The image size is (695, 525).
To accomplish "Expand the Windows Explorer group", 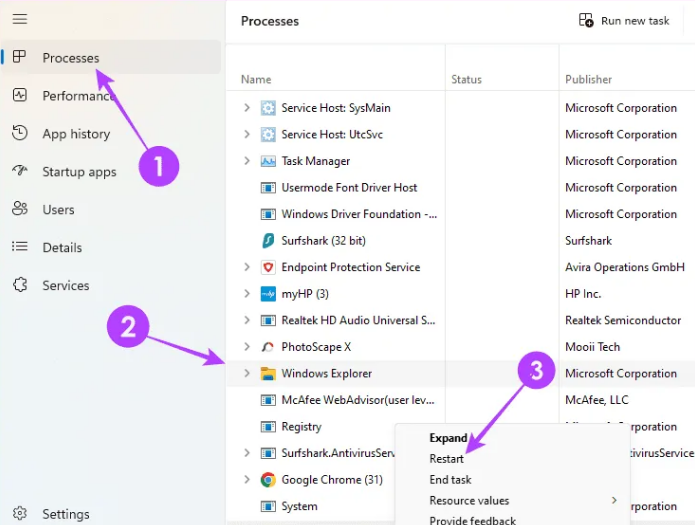I will (x=247, y=373).
